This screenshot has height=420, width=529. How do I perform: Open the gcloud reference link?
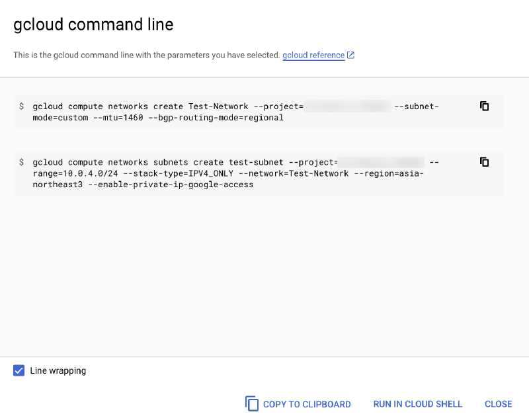tap(313, 55)
